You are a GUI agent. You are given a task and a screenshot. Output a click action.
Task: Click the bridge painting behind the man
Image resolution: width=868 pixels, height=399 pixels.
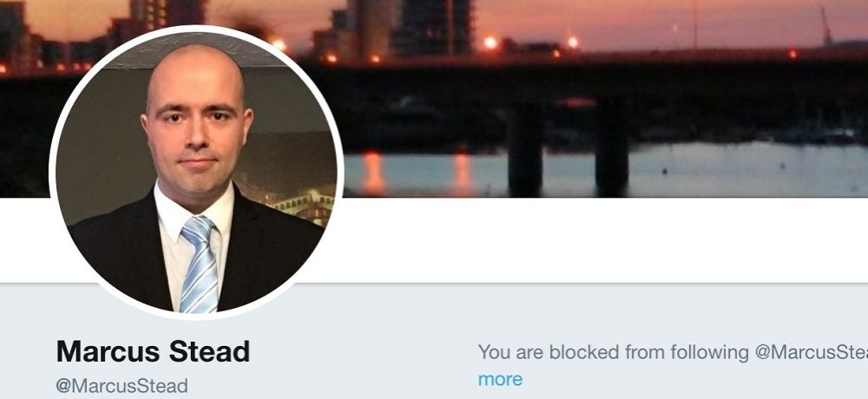point(303,206)
